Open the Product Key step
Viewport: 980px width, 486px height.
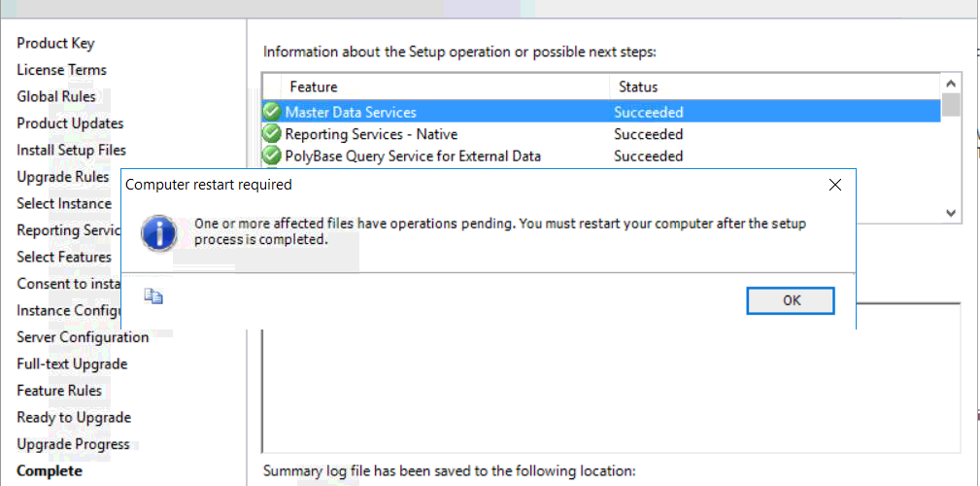pos(55,43)
